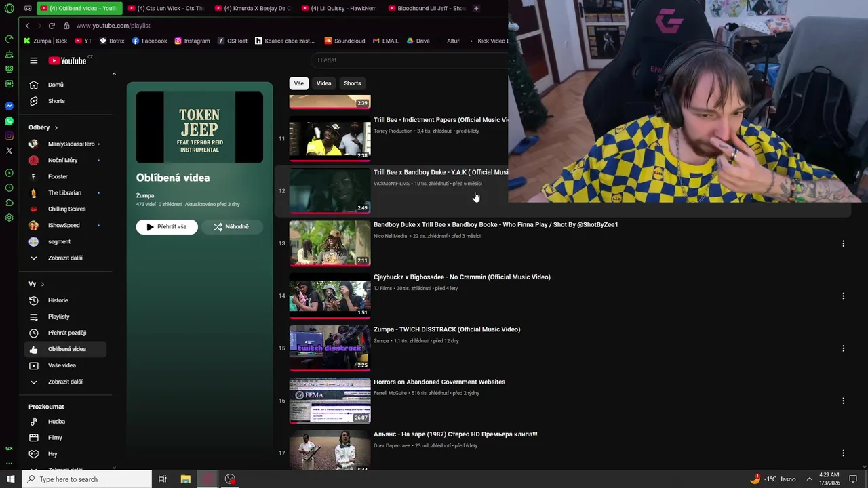Open FEMA thumbnail of Horrors on Abandoned Government Websites

point(330,401)
